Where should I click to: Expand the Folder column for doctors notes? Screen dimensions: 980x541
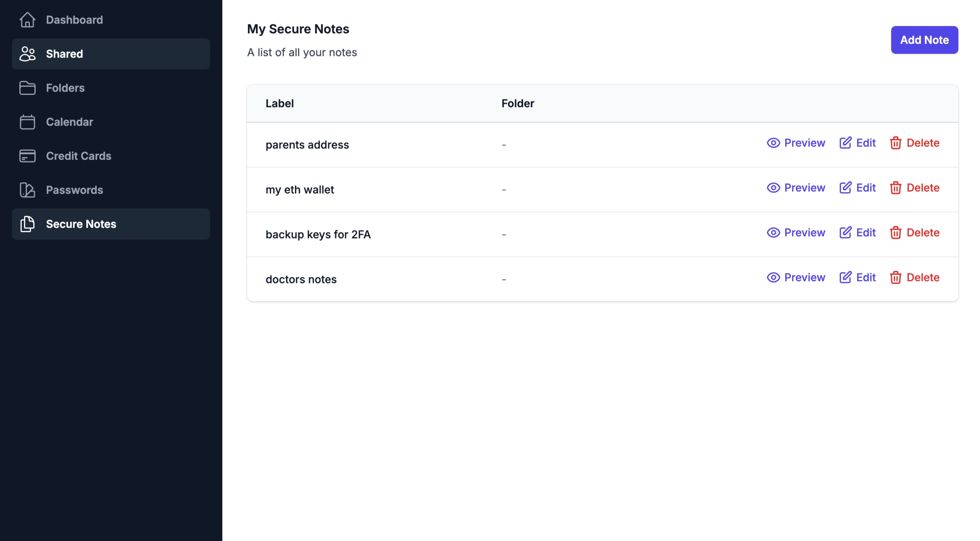504,278
